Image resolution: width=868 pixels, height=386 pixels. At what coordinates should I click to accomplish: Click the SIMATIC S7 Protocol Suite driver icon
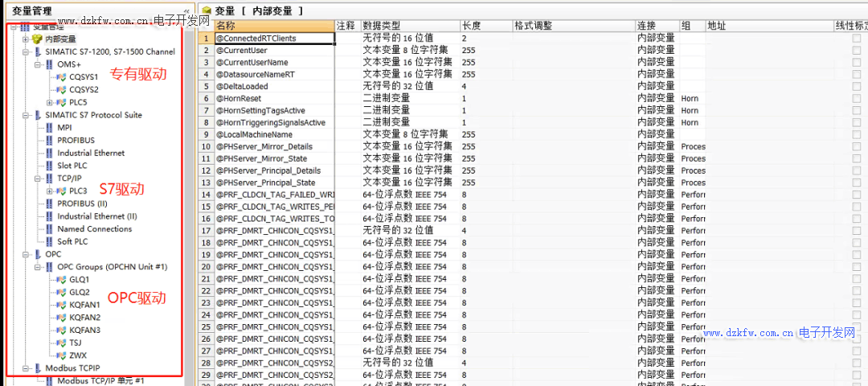(x=37, y=115)
